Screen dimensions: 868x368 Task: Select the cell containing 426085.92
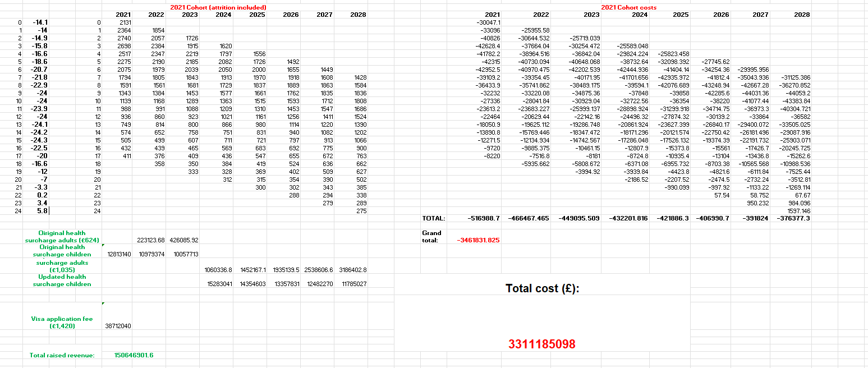click(x=183, y=240)
